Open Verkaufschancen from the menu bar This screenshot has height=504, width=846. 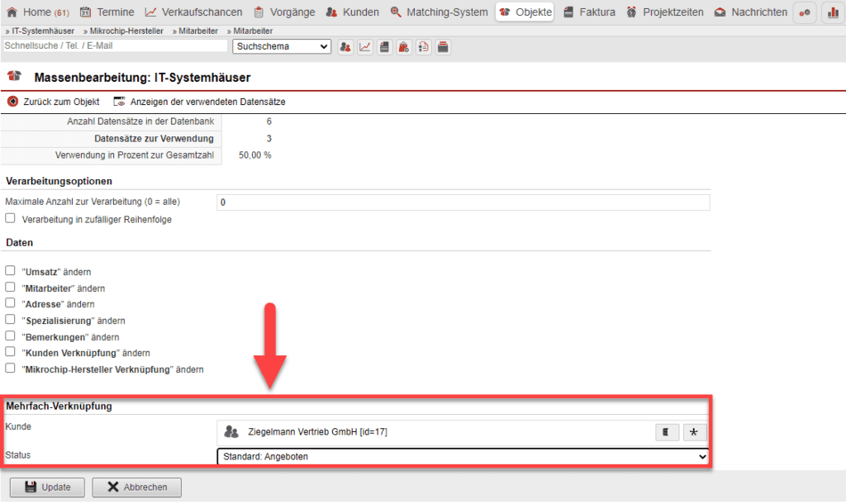(193, 12)
